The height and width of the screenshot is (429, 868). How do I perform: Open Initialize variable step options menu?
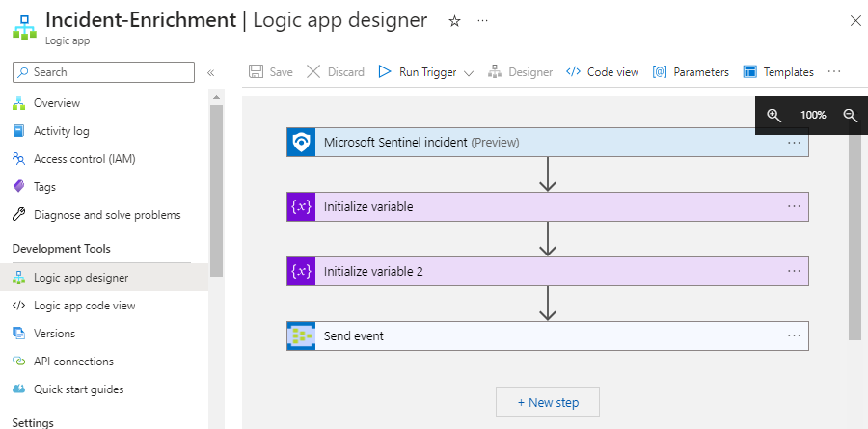point(794,206)
